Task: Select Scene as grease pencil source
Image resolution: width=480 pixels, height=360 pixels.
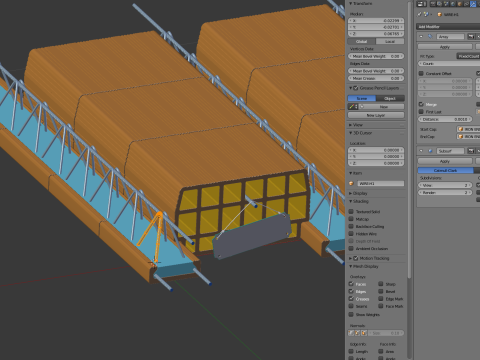Action: [x=362, y=98]
